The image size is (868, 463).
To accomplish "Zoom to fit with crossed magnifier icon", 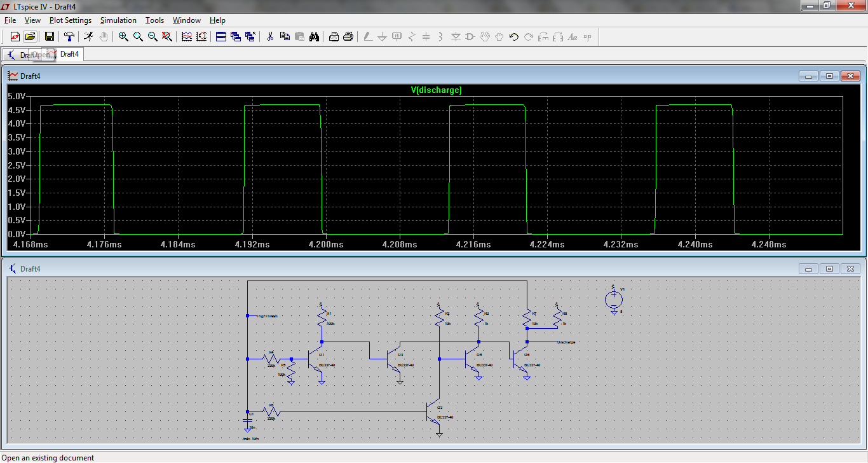I will (167, 37).
